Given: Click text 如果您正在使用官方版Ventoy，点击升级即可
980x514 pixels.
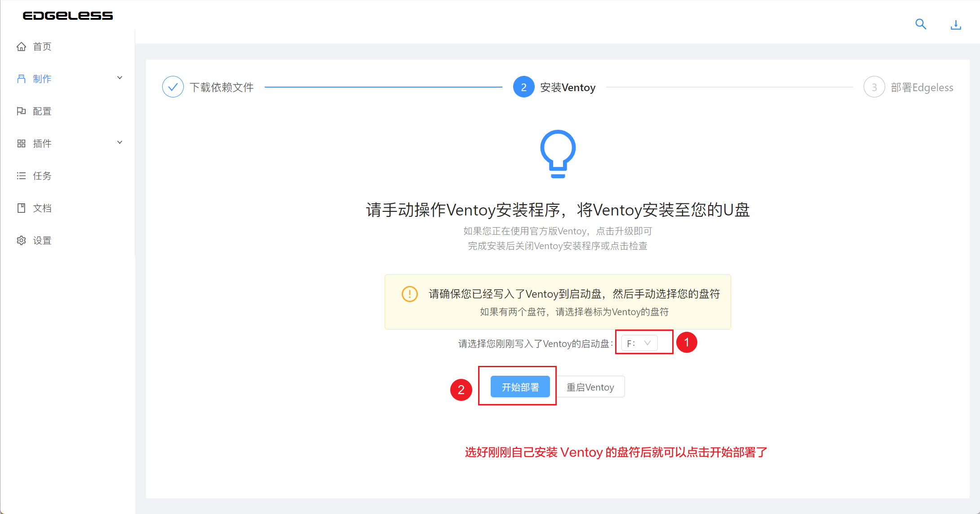Looking at the screenshot, I should 558,231.
